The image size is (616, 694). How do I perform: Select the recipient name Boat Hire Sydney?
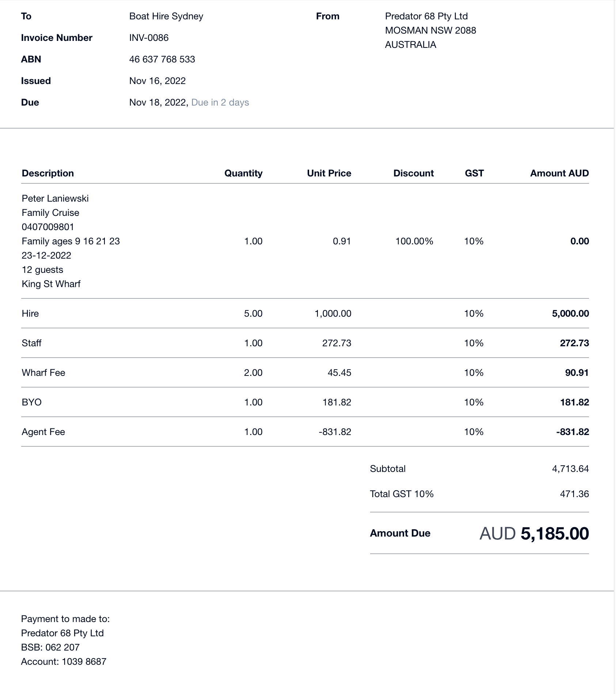click(x=166, y=16)
